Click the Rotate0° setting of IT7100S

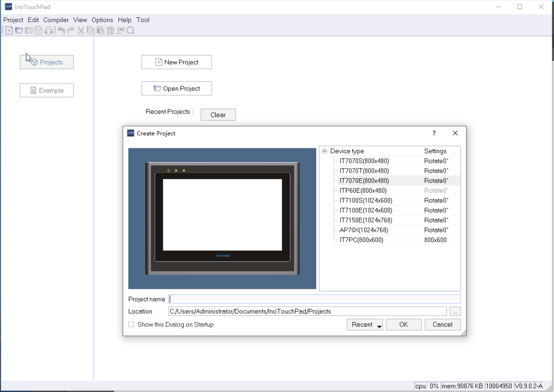[436, 200]
